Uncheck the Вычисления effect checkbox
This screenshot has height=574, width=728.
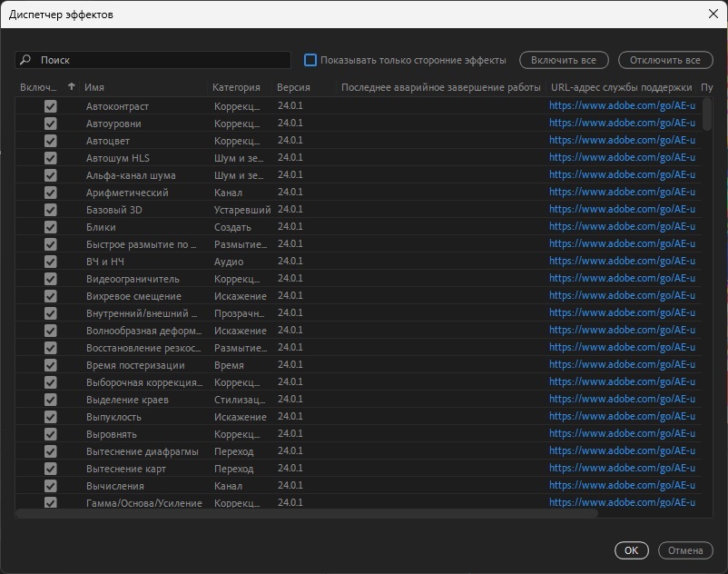click(x=51, y=486)
